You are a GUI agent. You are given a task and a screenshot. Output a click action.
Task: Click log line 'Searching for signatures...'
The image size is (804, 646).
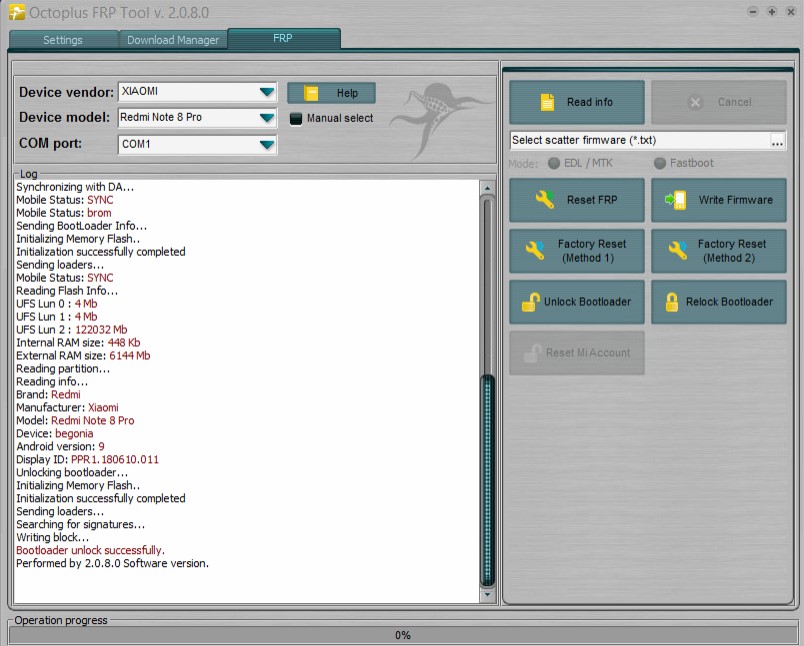[81, 524]
